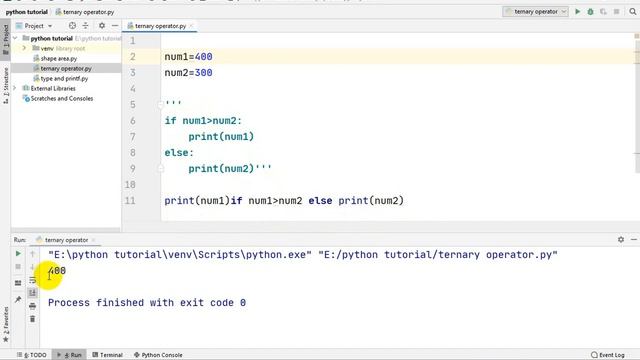Expand the venv folder
The height and width of the screenshot is (360, 640).
tap(24, 48)
